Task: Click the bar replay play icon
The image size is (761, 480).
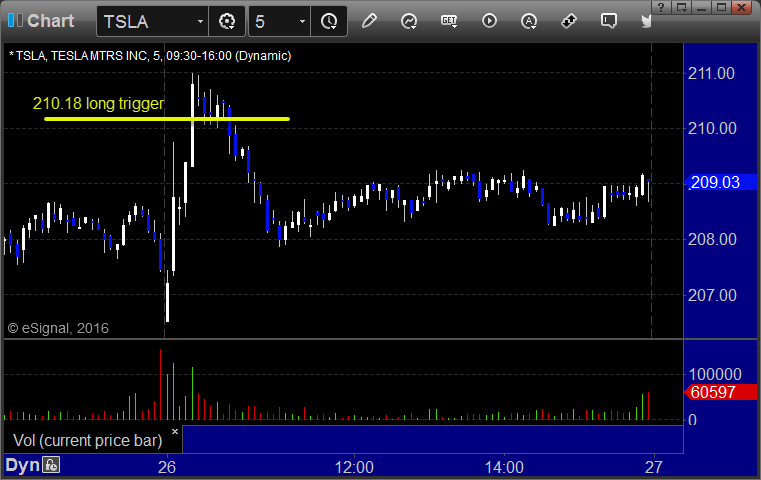Action: click(489, 21)
